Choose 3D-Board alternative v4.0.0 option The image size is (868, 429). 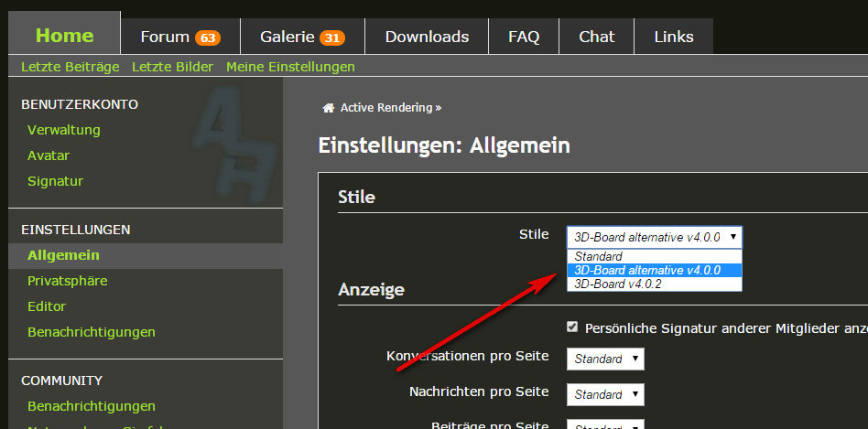pos(655,271)
